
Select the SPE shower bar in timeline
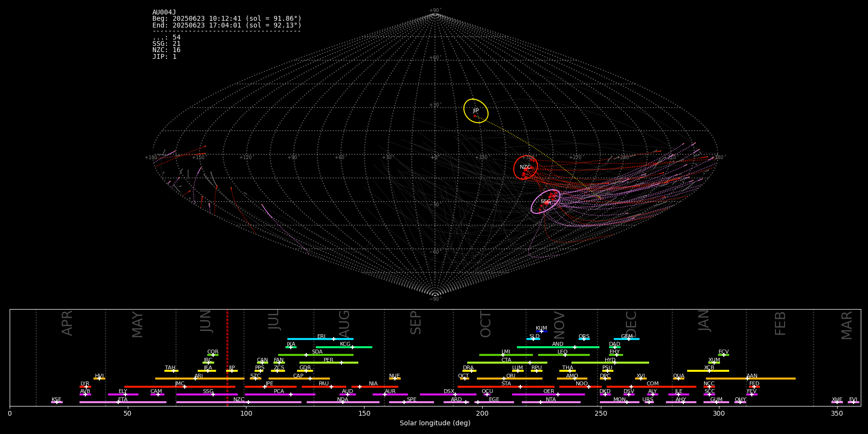pos(411,402)
